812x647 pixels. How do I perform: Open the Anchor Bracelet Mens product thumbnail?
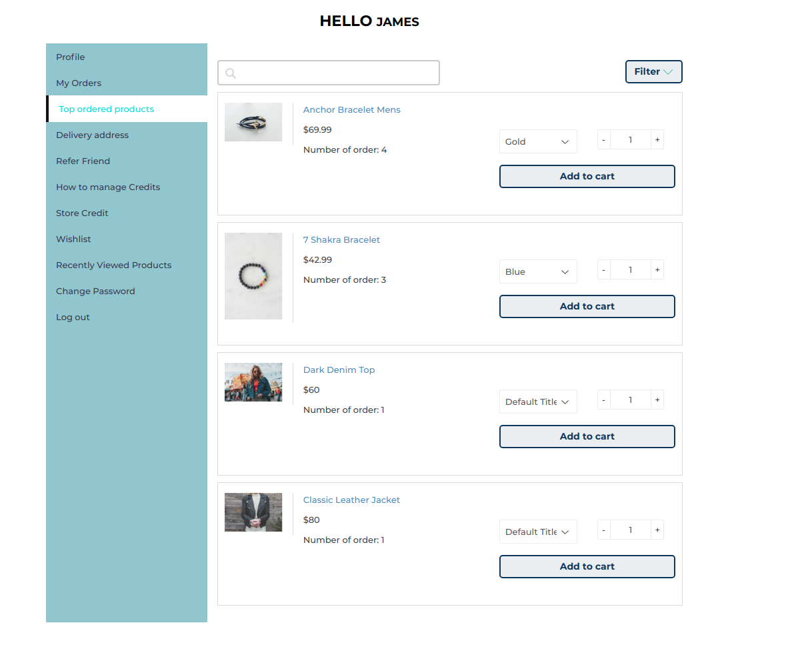tap(253, 122)
